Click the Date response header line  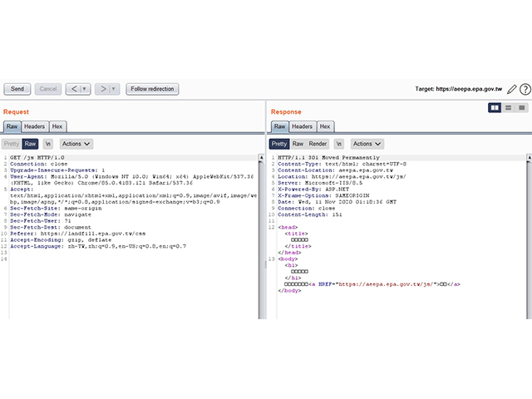[x=337, y=202]
